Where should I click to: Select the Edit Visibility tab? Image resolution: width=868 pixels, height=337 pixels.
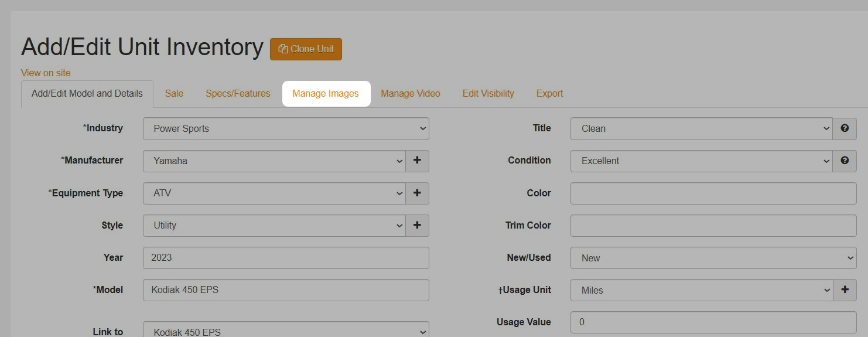[x=488, y=93]
